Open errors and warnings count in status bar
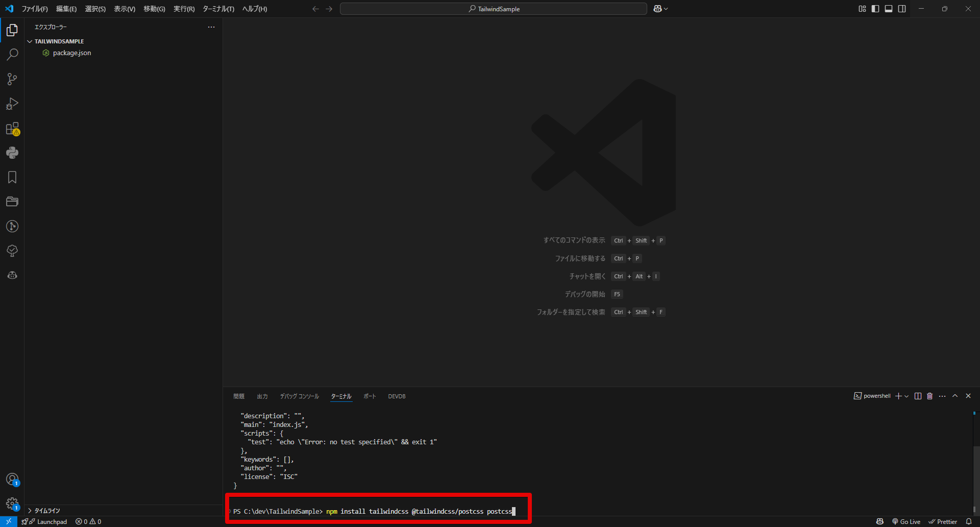The image size is (980, 527). click(88, 521)
